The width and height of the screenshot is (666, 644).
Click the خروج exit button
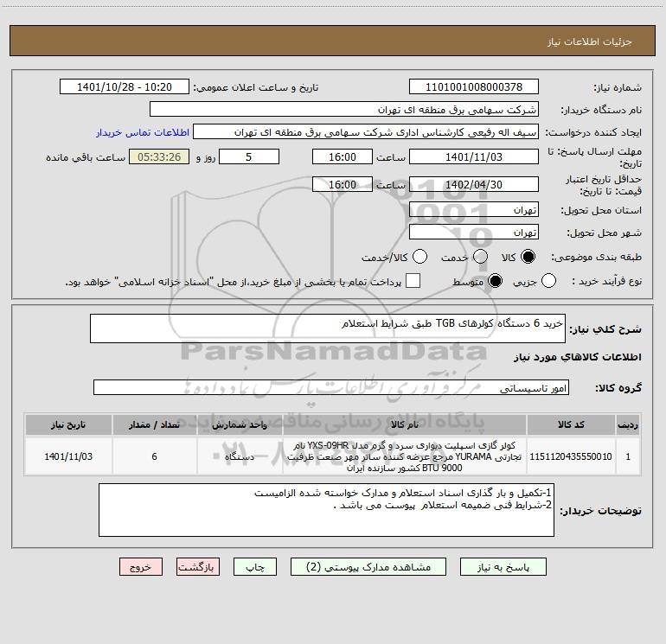click(141, 567)
